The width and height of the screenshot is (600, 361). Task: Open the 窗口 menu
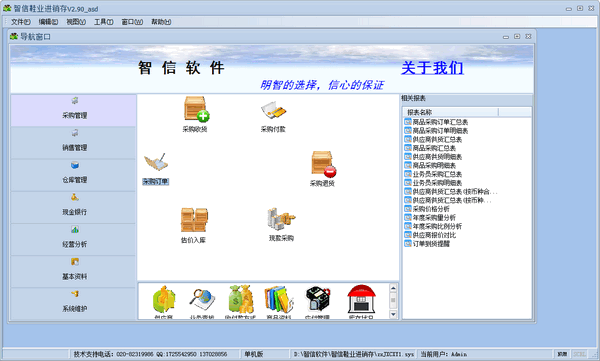pos(132,22)
